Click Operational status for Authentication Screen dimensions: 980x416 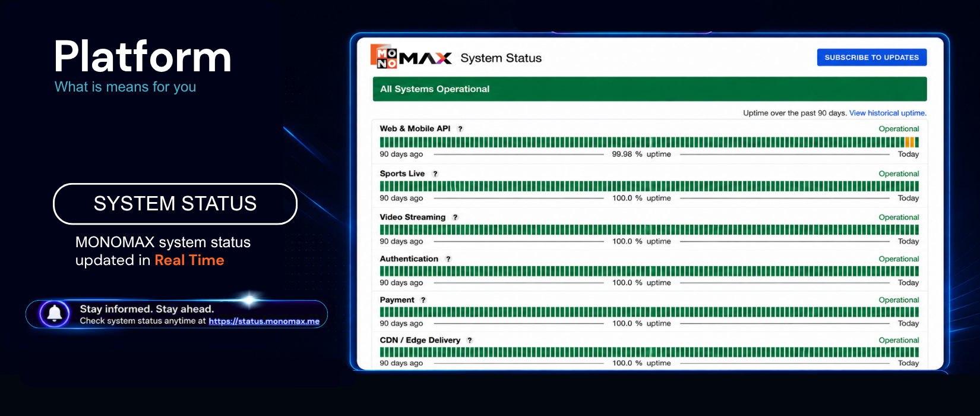click(x=899, y=259)
